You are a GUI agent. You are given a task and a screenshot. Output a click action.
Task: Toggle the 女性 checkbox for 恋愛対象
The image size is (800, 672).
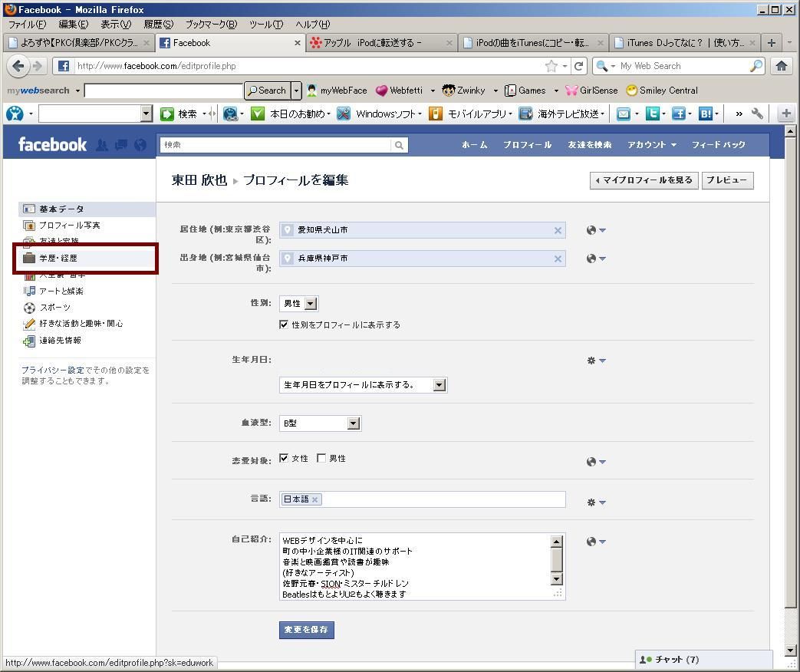click(x=284, y=458)
